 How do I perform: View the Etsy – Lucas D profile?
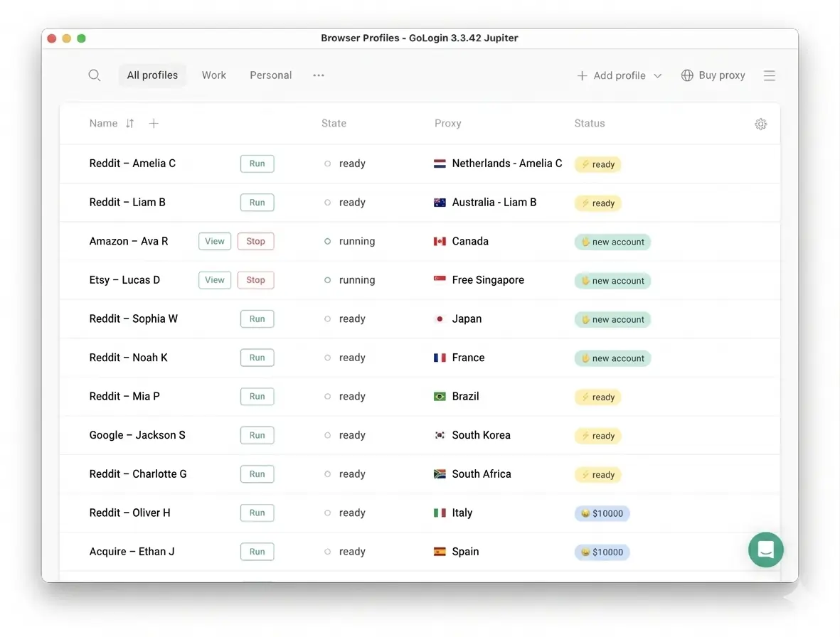[x=214, y=280]
